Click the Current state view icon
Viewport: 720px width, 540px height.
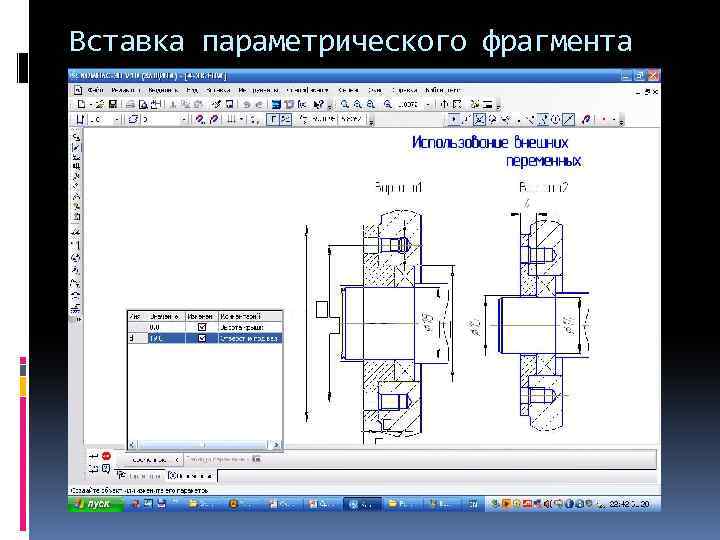pos(81,119)
